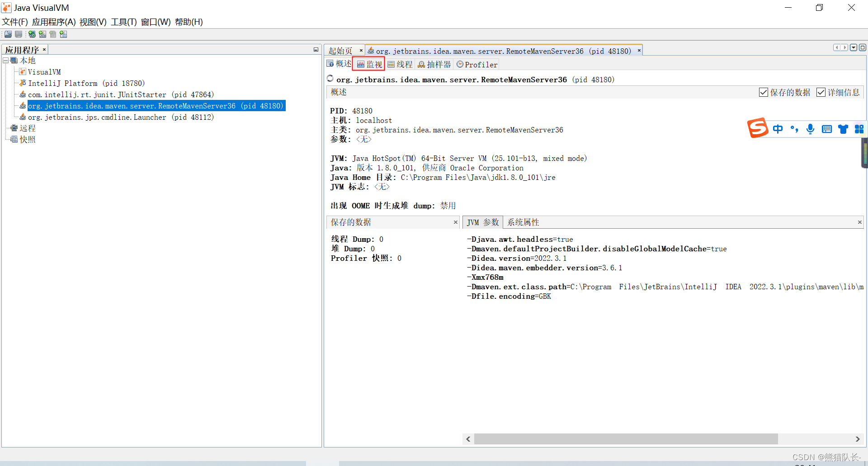Image resolution: width=868 pixels, height=466 pixels.
Task: Uncheck the 保存的数据 checkbox
Action: coord(764,92)
